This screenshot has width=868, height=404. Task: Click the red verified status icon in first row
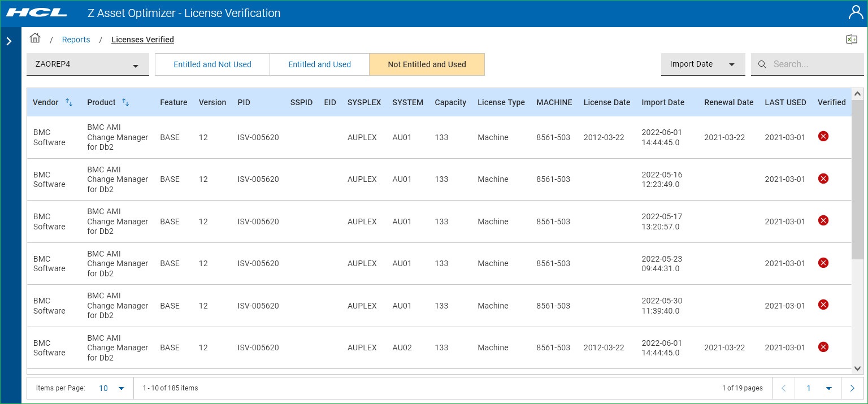[823, 136]
